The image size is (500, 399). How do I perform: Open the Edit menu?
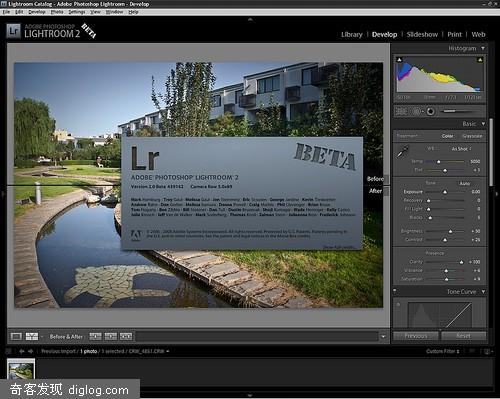click(19, 12)
